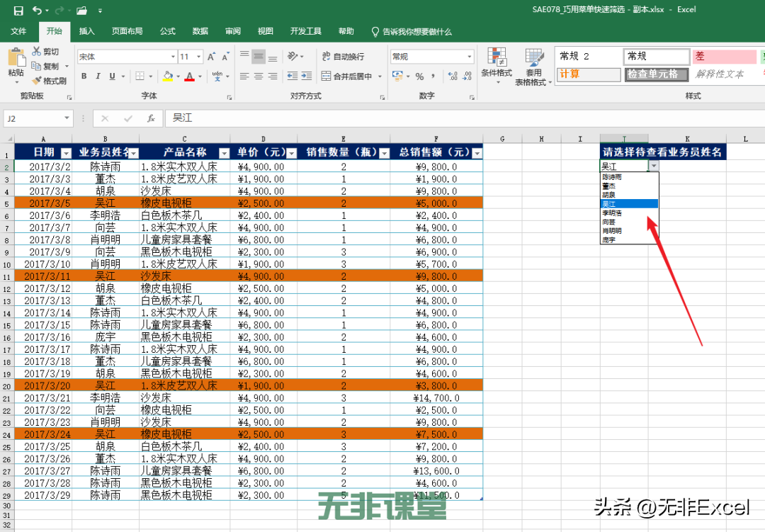Image resolution: width=765 pixels, height=532 pixels.
Task: Click the Cut (剪切) scissors icon
Action: point(37,51)
